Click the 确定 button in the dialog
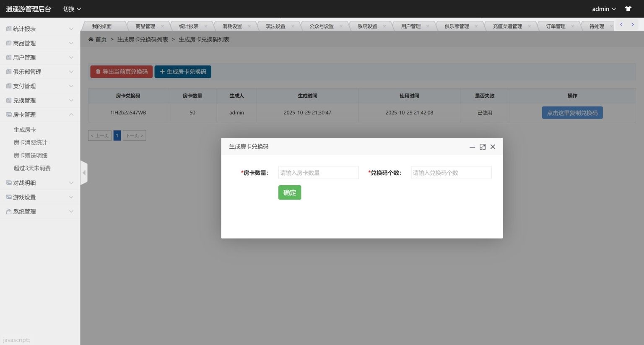 [289, 192]
